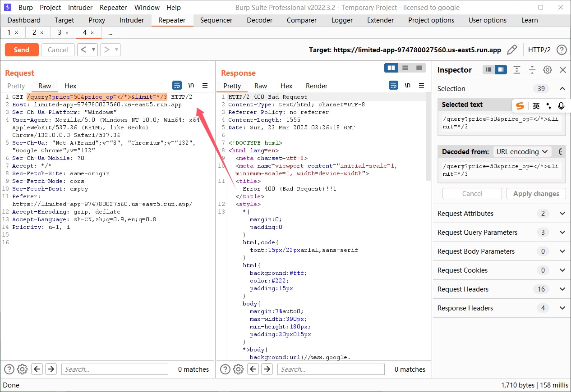Click Apply changes button in Inspector
This screenshot has height=392, width=571.
pos(536,194)
